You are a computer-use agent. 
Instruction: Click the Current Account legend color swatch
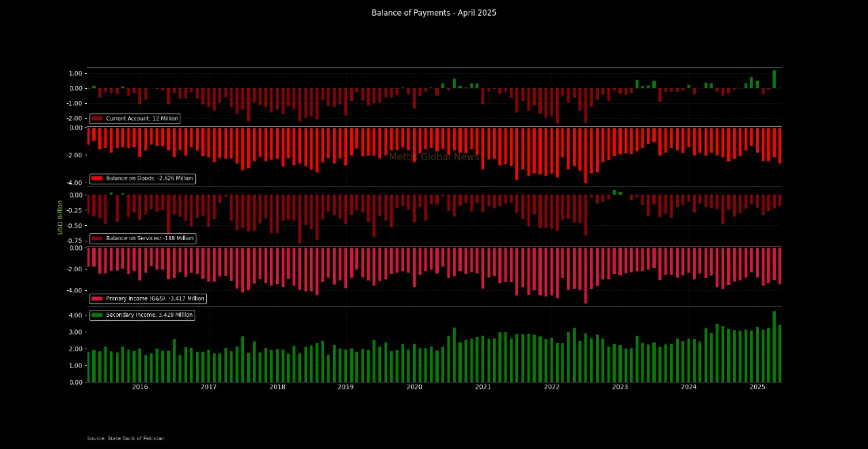point(97,119)
